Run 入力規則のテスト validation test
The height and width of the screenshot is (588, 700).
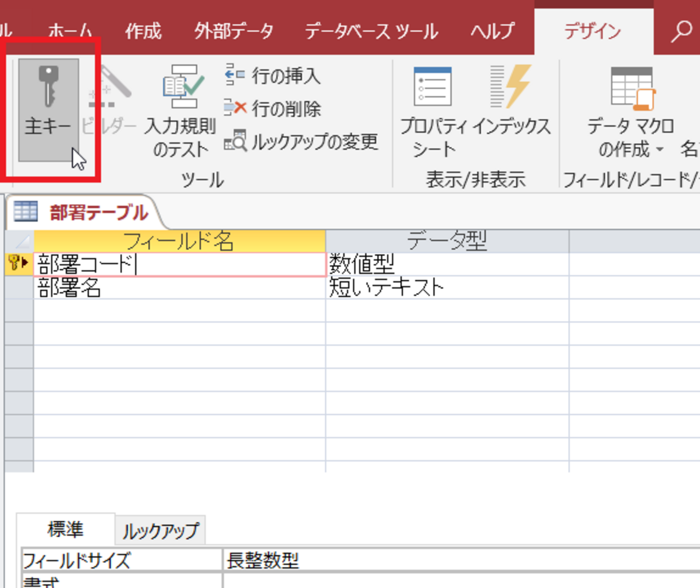pos(181,111)
